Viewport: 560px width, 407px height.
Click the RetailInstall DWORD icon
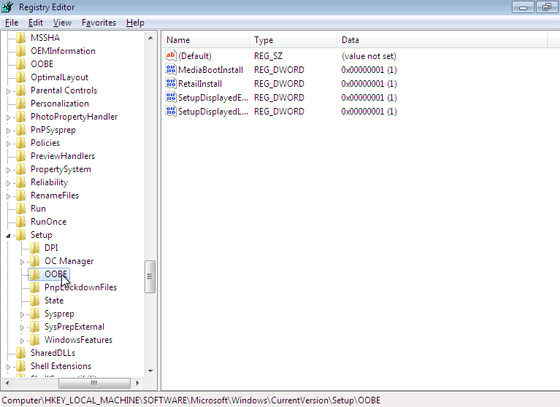(171, 83)
